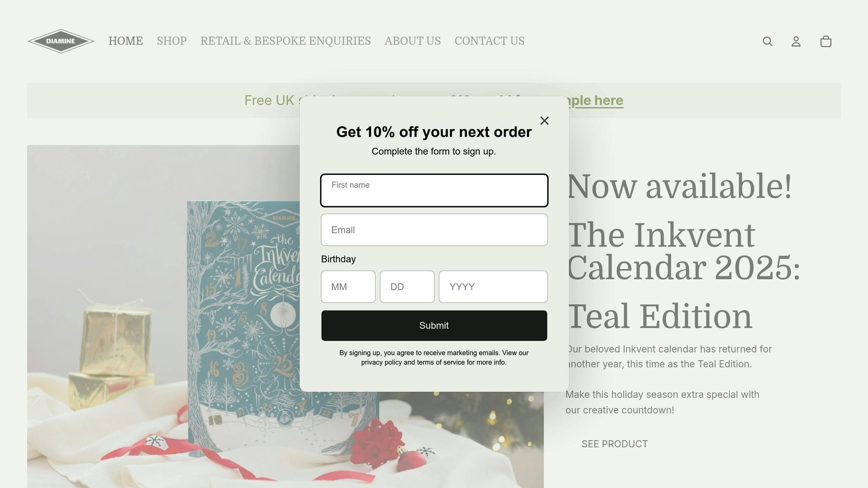Navigate to CONTACT US
868x488 pixels.
(x=490, y=41)
